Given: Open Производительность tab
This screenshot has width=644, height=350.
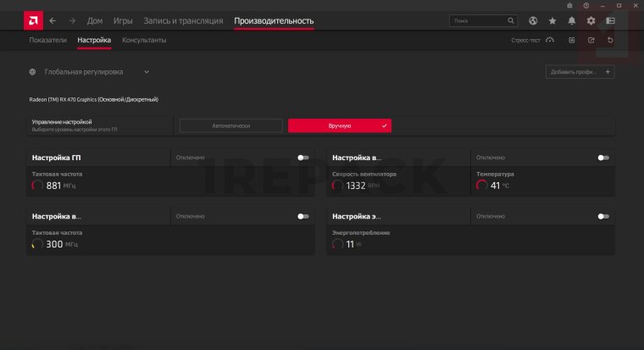Looking at the screenshot, I should (274, 20).
